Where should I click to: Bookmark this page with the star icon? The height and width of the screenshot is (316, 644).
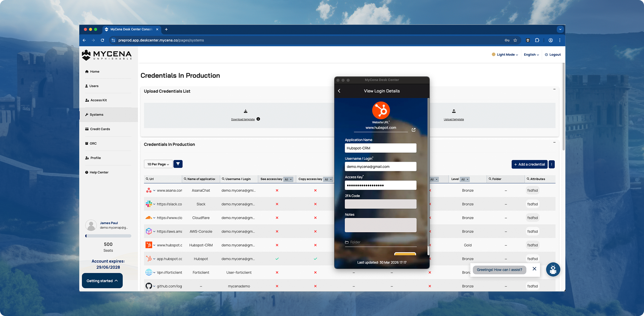515,40
